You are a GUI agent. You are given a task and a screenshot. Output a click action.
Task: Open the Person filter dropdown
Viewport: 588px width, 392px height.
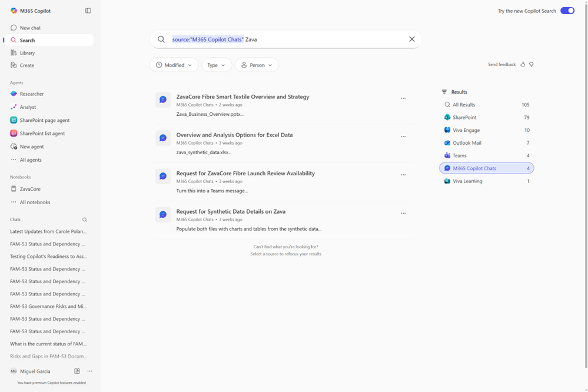click(x=257, y=65)
